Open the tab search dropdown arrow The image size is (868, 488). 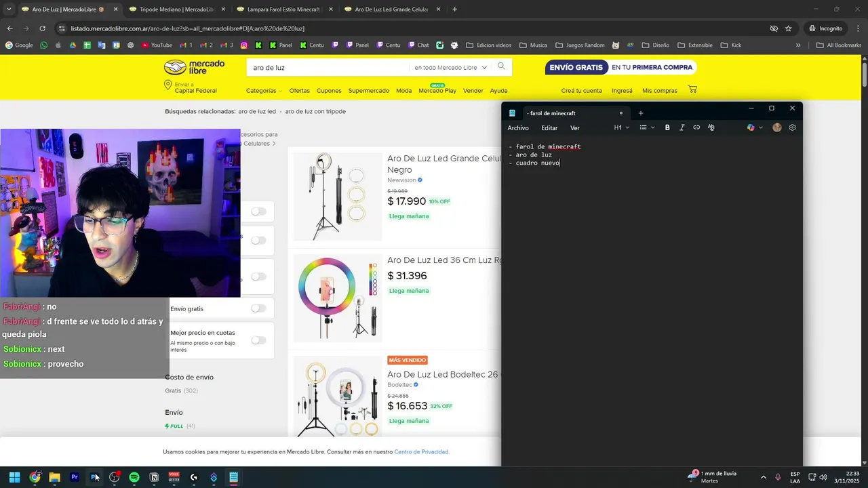(x=9, y=9)
